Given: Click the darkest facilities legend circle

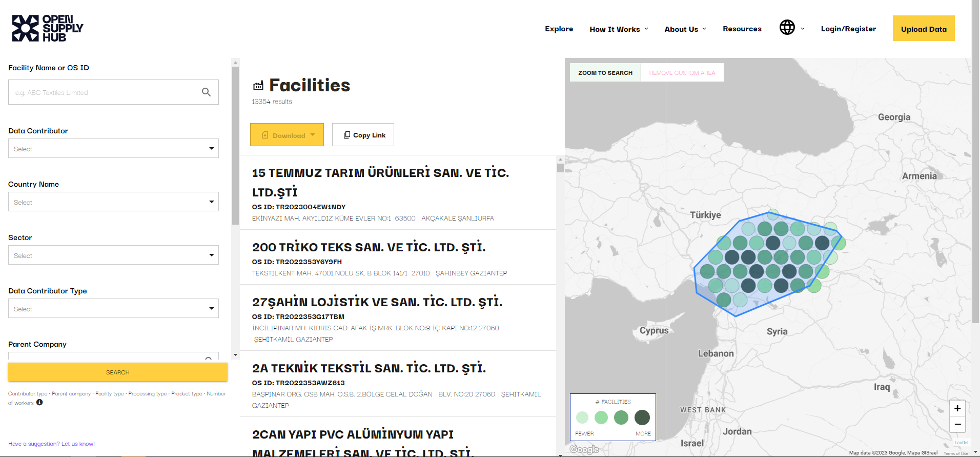Looking at the screenshot, I should (642, 418).
